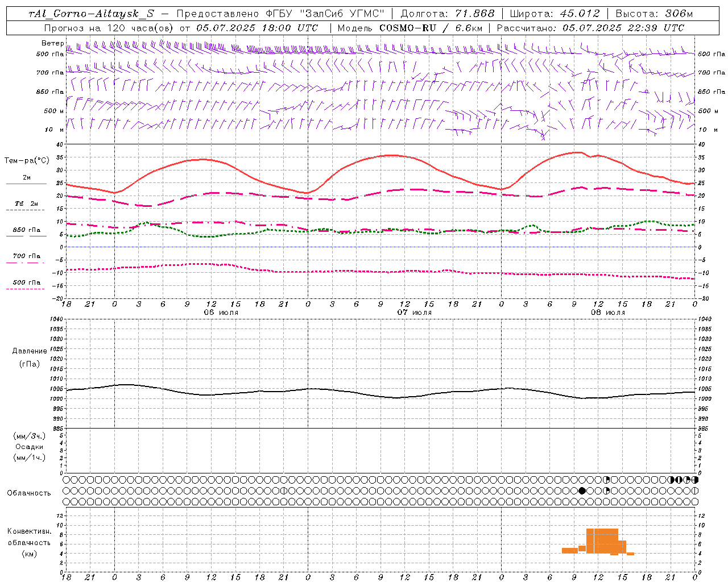This screenshot has height=582, width=728.
Task: Click the "Модель COSMO-RU / 6.6км" text
Action: tap(409, 28)
